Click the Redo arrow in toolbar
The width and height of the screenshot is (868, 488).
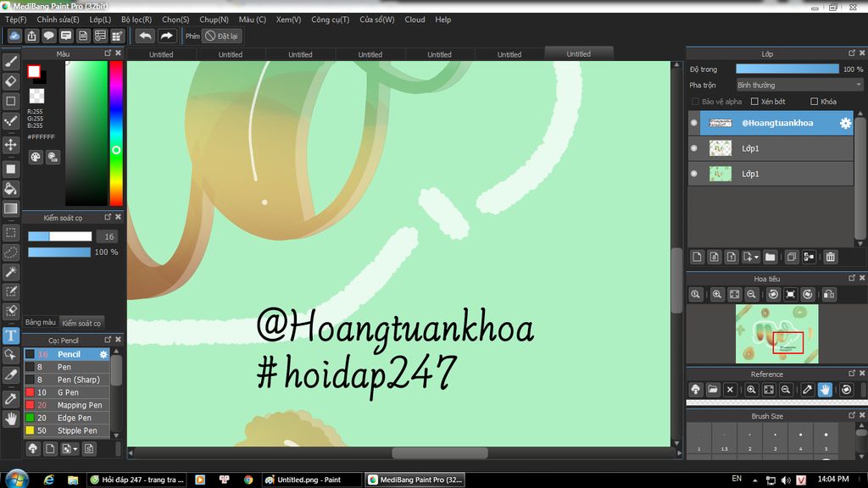(166, 36)
